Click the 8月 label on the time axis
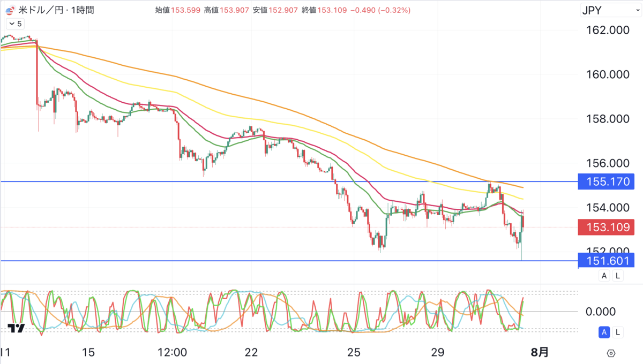 coord(540,353)
